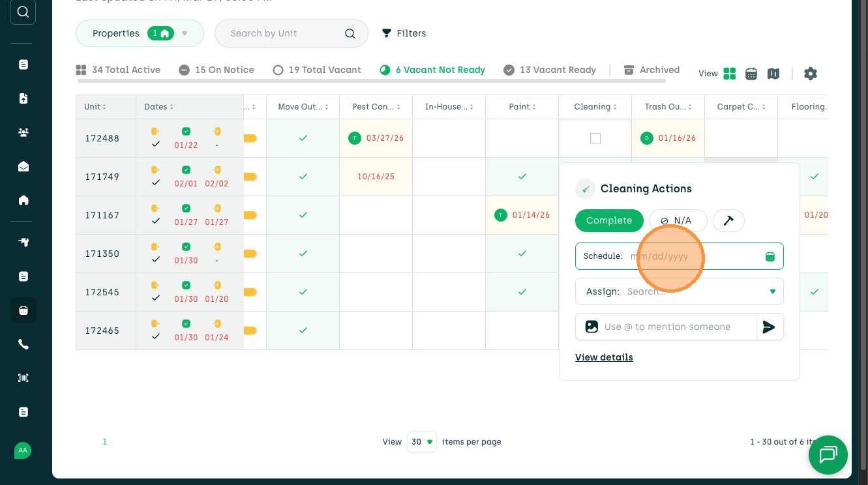Click the calendar picker icon in Schedule

[x=770, y=256]
